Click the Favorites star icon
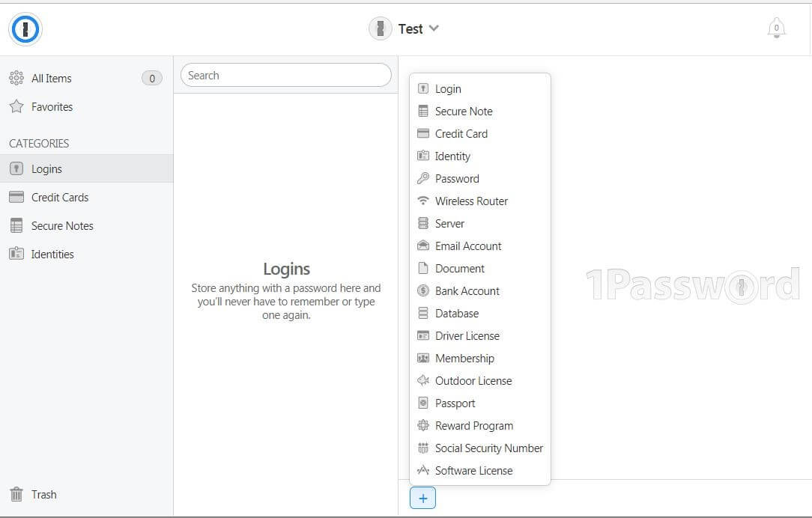Screen dimensions: 812x518 coord(16,106)
